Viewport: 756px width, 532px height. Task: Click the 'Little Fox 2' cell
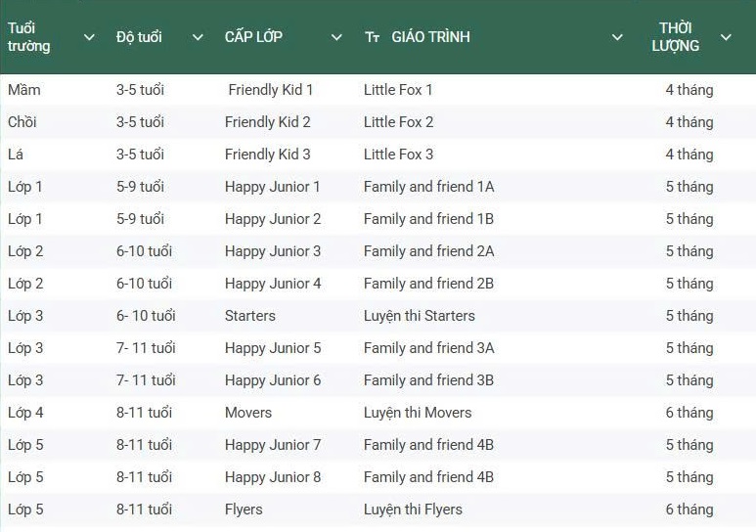tap(399, 122)
